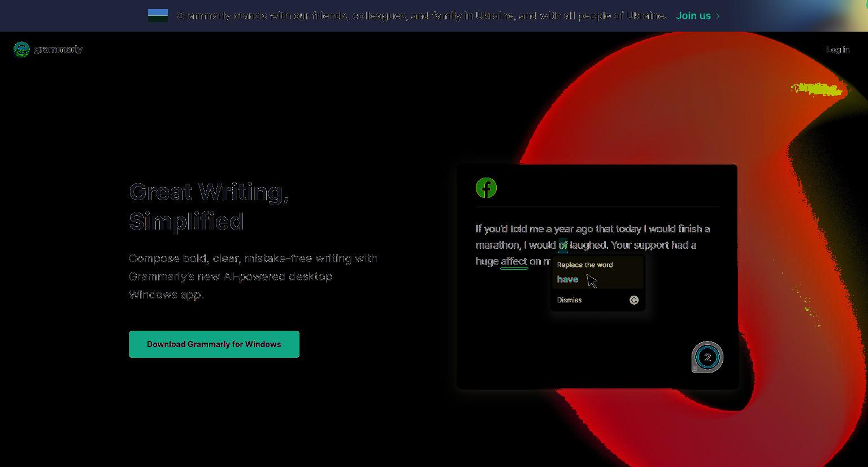Click the Grammarly logo in header
The image size is (868, 467).
48,50
